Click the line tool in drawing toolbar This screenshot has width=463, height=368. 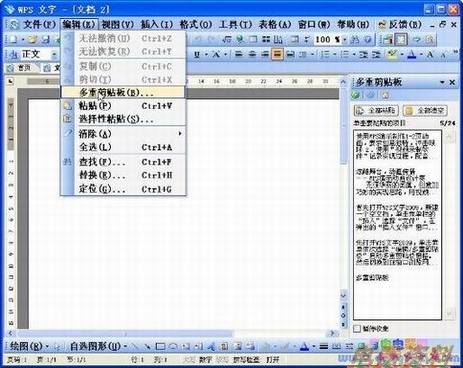click(x=135, y=347)
